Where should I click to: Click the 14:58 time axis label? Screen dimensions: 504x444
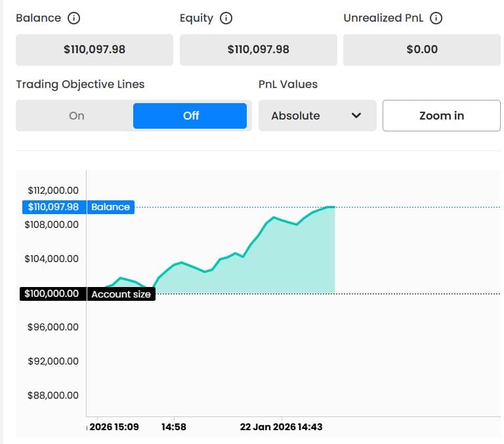(174, 427)
